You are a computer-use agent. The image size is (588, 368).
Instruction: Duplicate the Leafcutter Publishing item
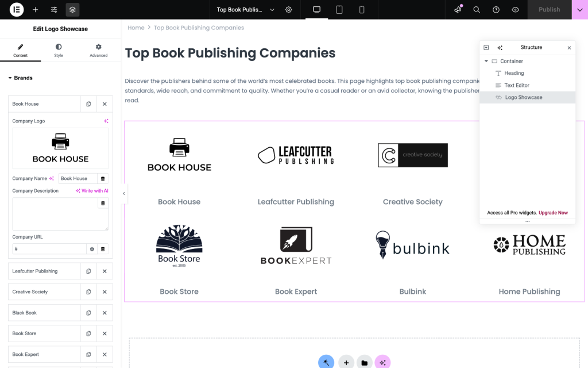pyautogui.click(x=88, y=271)
